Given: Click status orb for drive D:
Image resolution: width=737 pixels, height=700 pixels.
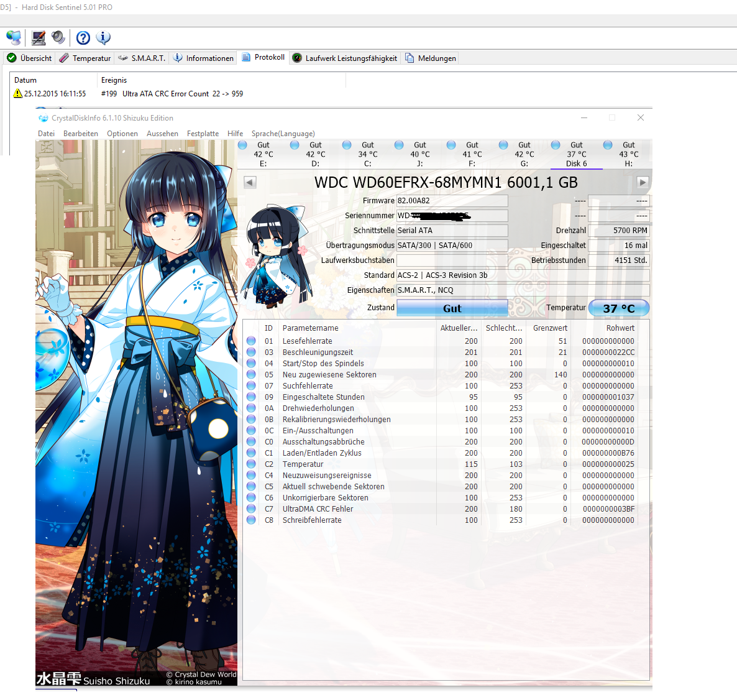Looking at the screenshot, I should 295,145.
